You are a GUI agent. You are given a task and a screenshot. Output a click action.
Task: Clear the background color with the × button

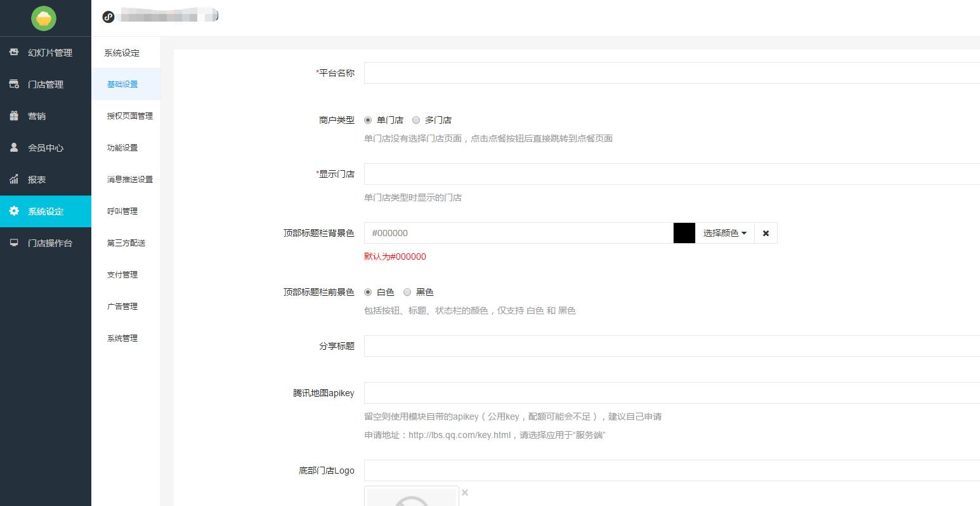click(766, 233)
